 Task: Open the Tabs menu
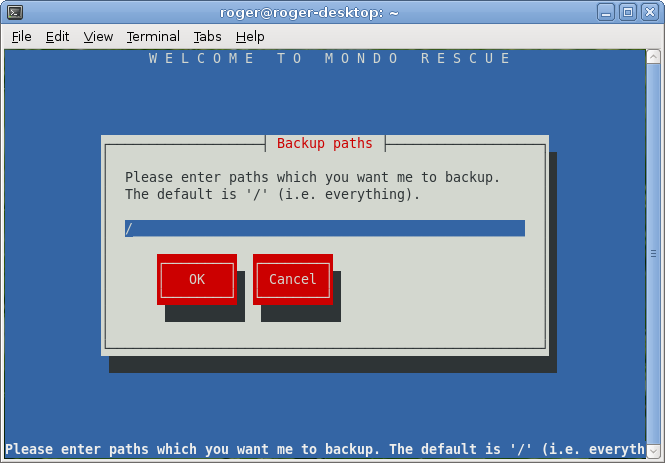click(x=207, y=37)
